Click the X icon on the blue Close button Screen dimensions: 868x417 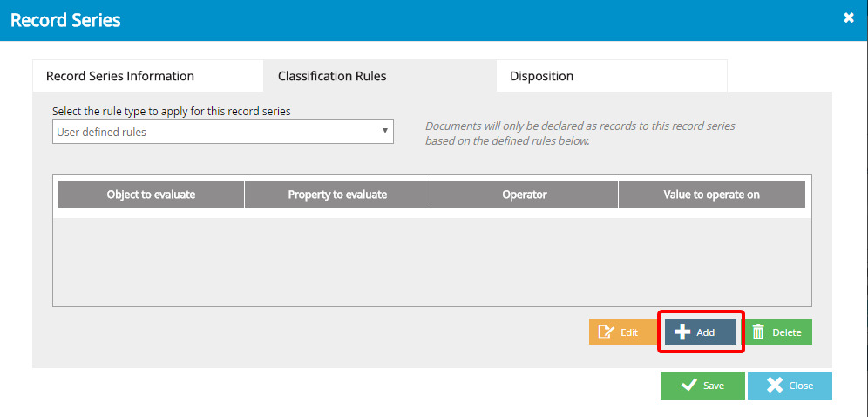(775, 386)
